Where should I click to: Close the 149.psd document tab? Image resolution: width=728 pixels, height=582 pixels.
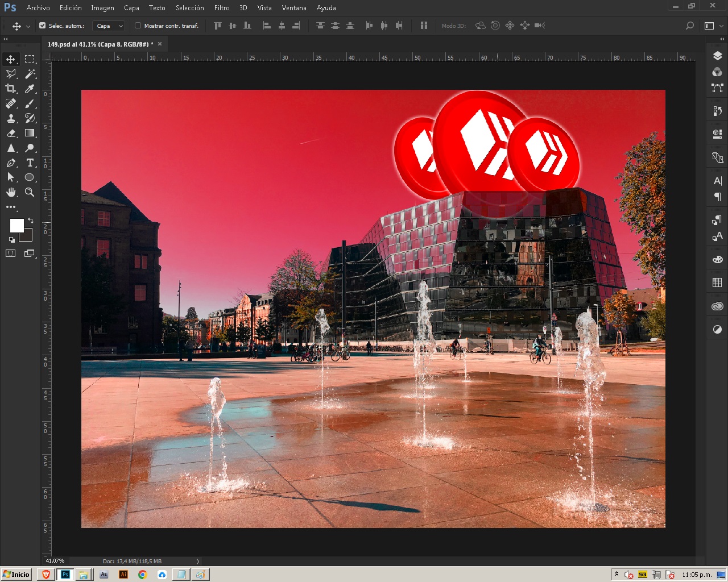(x=160, y=44)
